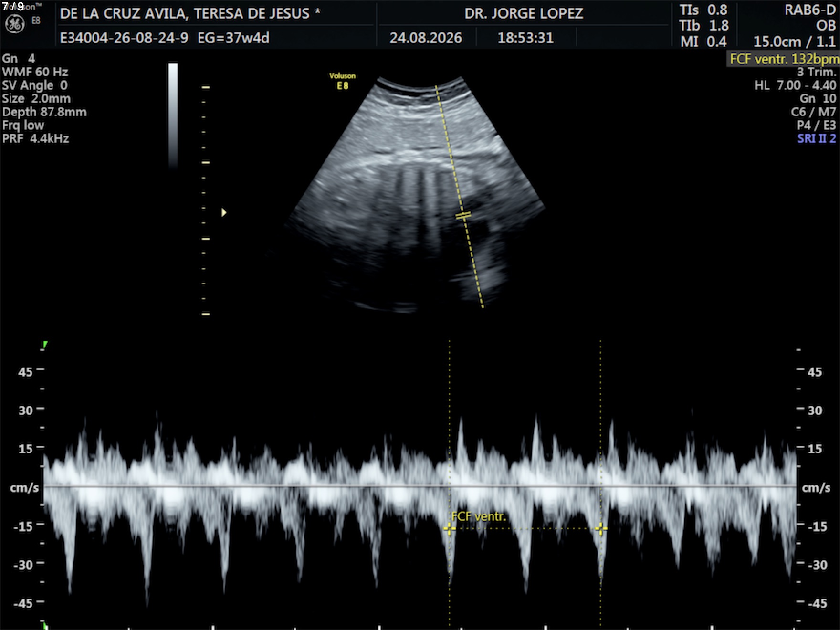The image size is (840, 630).
Task: Click the SRI II 2 setting label
Action: click(x=817, y=139)
